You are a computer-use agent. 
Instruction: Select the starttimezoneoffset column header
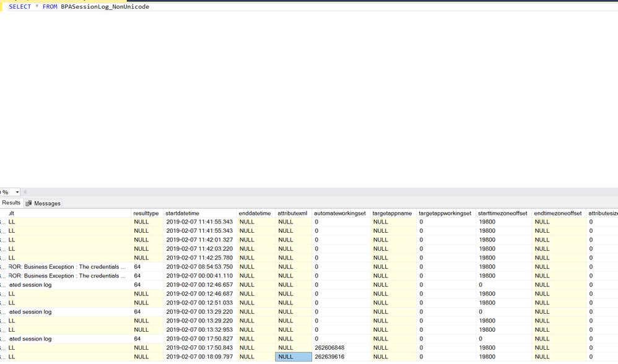[502, 213]
